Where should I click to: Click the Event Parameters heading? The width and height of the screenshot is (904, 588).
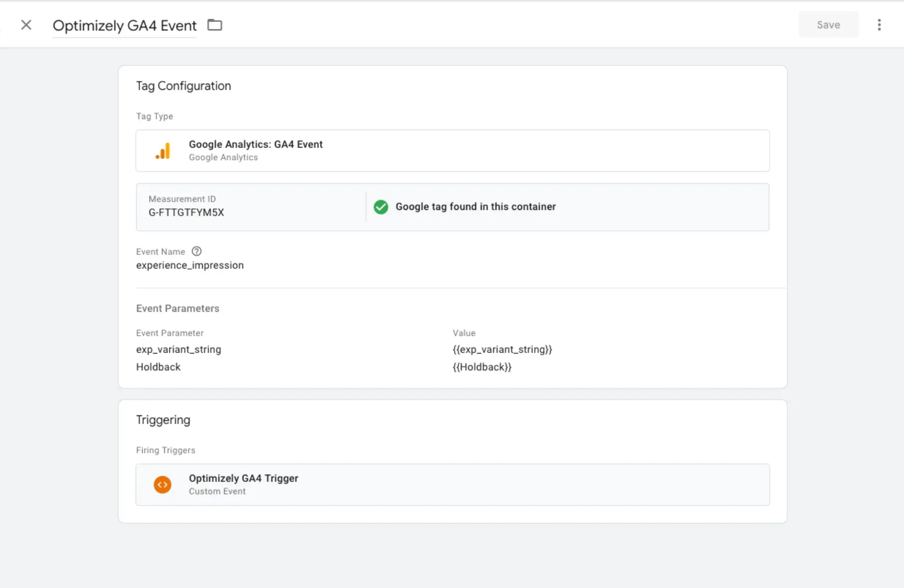tap(178, 309)
